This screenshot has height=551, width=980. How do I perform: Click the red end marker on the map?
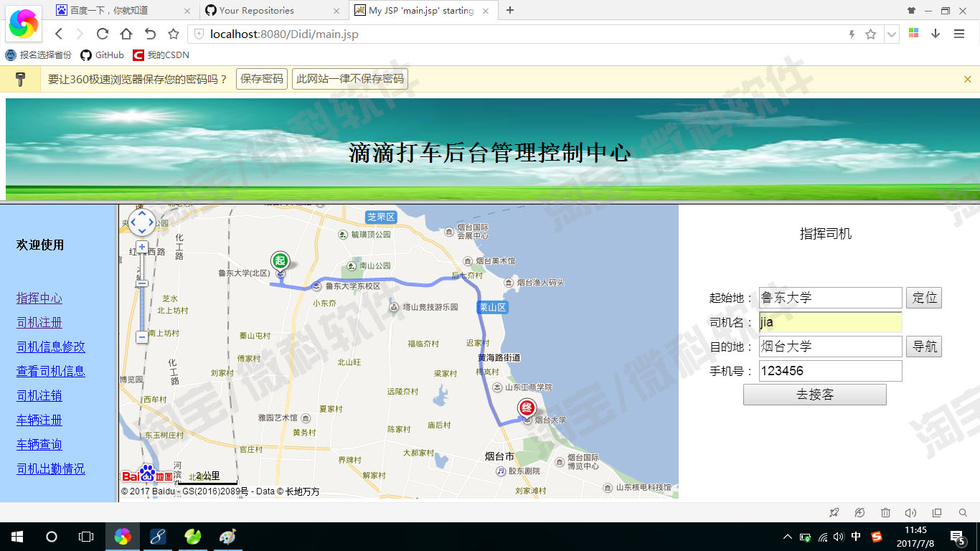pyautogui.click(x=527, y=408)
